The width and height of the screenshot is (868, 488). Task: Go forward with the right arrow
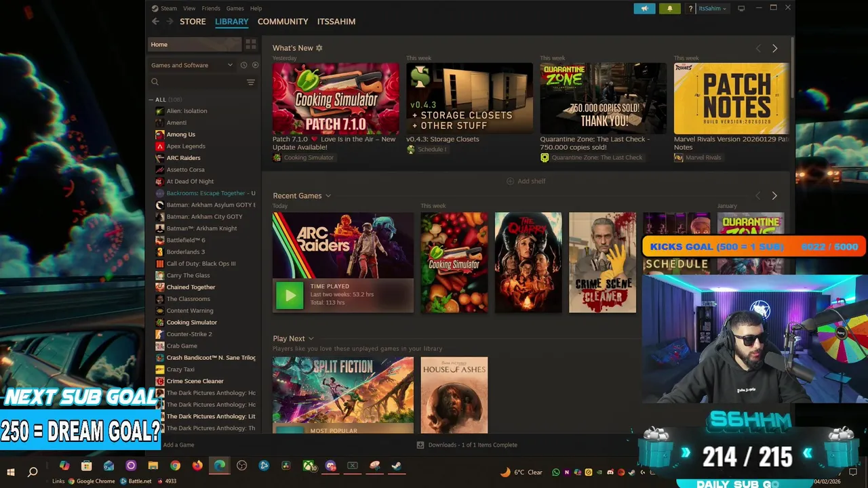point(170,22)
